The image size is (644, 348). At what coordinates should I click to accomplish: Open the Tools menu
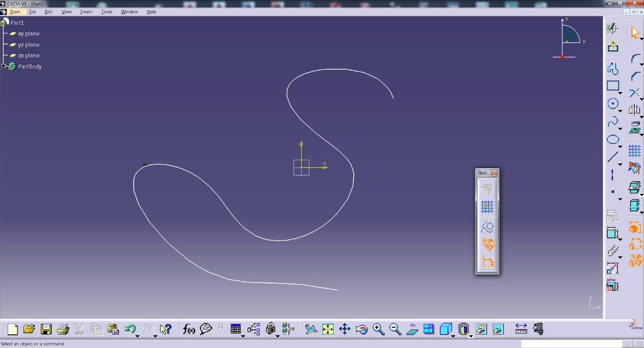tap(107, 12)
